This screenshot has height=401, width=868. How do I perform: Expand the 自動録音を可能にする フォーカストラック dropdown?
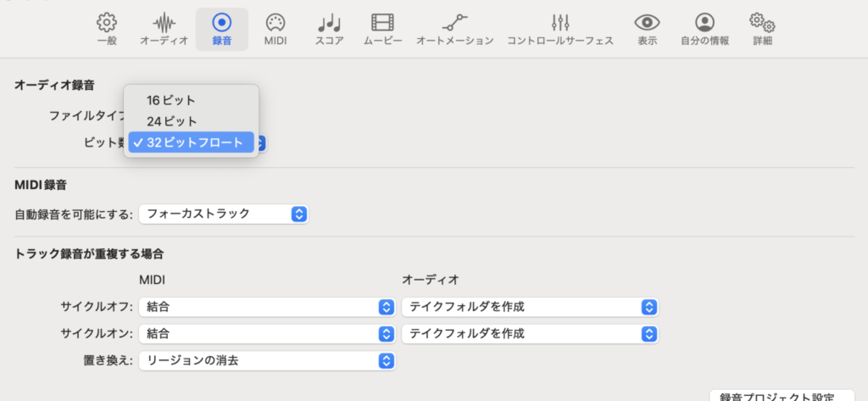pos(223,214)
